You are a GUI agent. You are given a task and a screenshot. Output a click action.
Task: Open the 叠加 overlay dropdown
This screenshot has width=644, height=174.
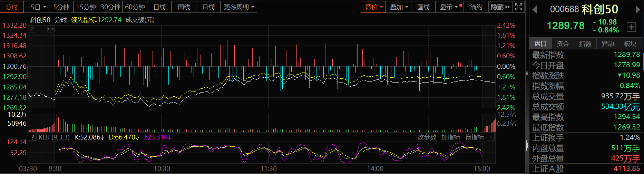tap(399, 7)
